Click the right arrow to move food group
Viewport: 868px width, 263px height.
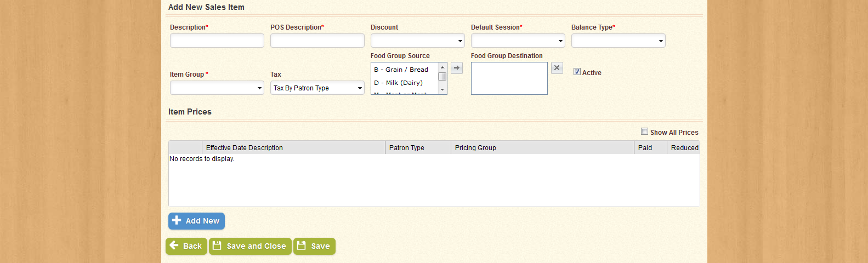point(457,68)
